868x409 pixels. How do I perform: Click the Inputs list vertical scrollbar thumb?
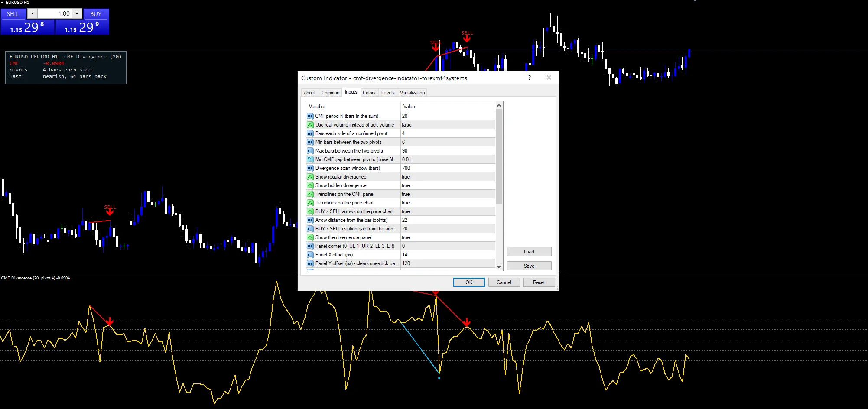[499, 156]
